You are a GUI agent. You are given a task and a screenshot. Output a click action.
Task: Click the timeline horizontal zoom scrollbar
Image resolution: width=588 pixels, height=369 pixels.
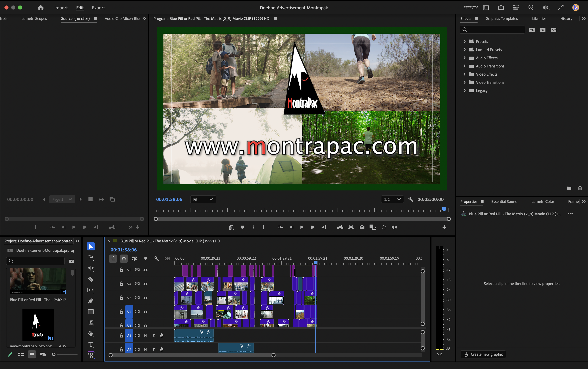coord(192,355)
